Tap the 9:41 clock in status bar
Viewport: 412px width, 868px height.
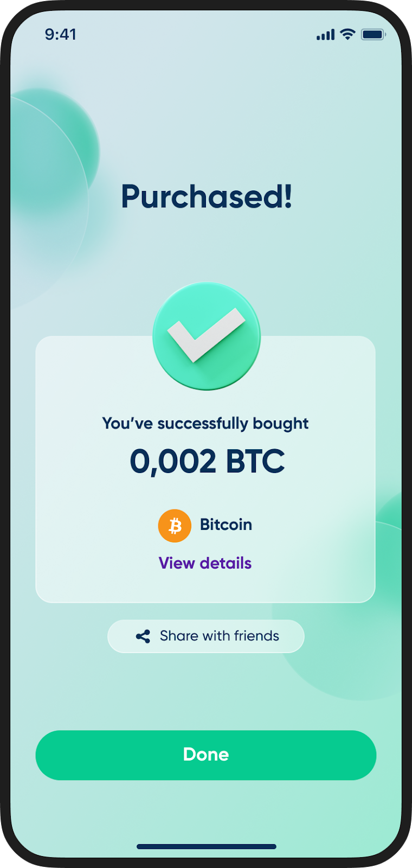point(61,35)
